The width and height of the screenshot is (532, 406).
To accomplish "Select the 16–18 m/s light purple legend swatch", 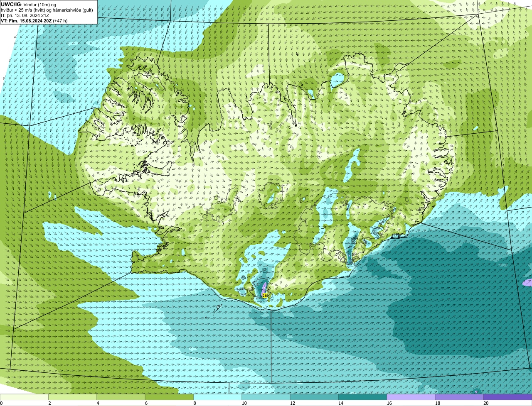I will [411, 397].
